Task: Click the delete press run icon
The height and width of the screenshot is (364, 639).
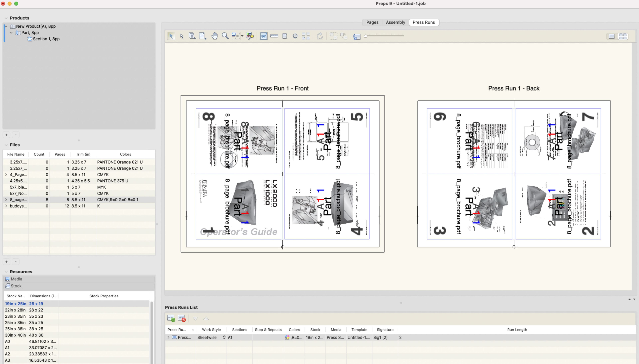Action: [x=181, y=318]
